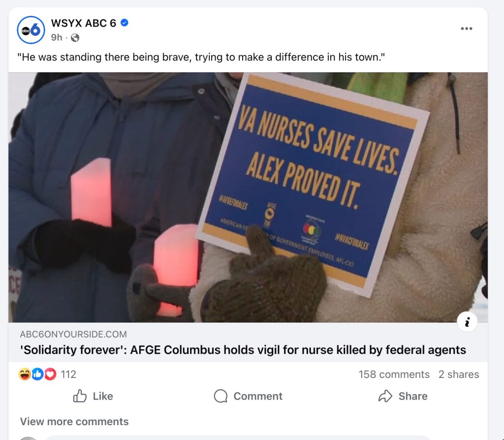Click the verified badge next to WSYX ABC 6
This screenshot has height=440, width=504.
[125, 23]
